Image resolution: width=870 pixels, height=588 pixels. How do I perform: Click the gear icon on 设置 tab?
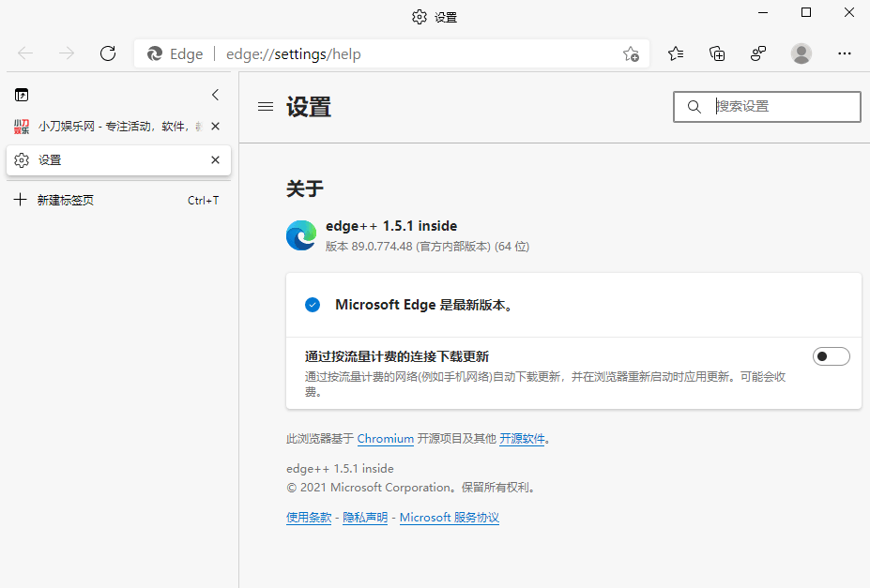tap(22, 160)
